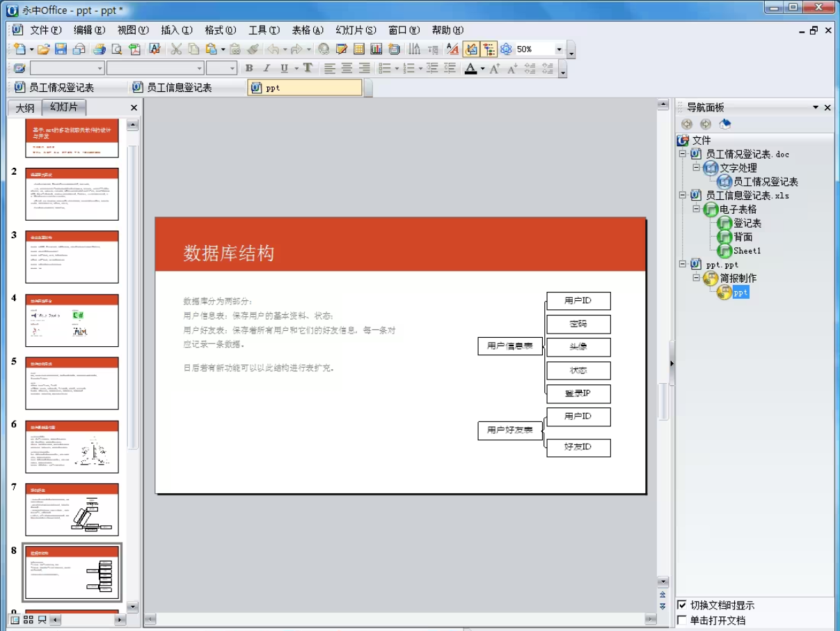840x631 pixels.
Task: Click slide 7 thumbnail
Action: click(x=72, y=510)
